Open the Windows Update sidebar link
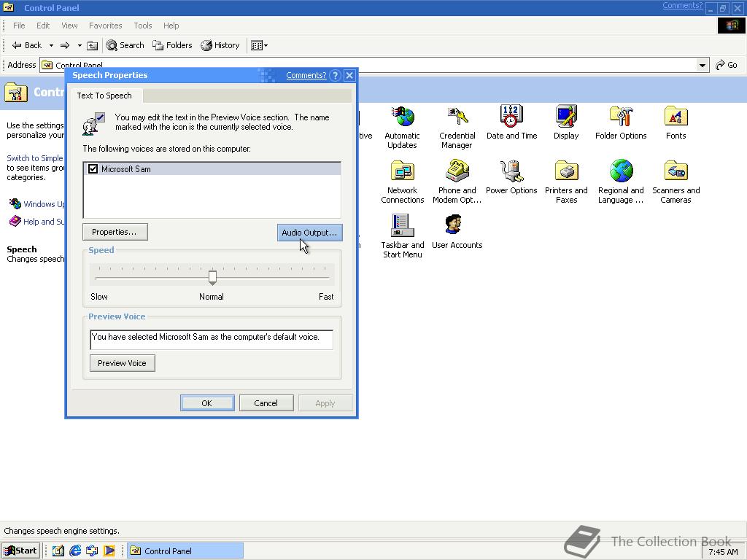This screenshot has width=747, height=560. (x=38, y=204)
